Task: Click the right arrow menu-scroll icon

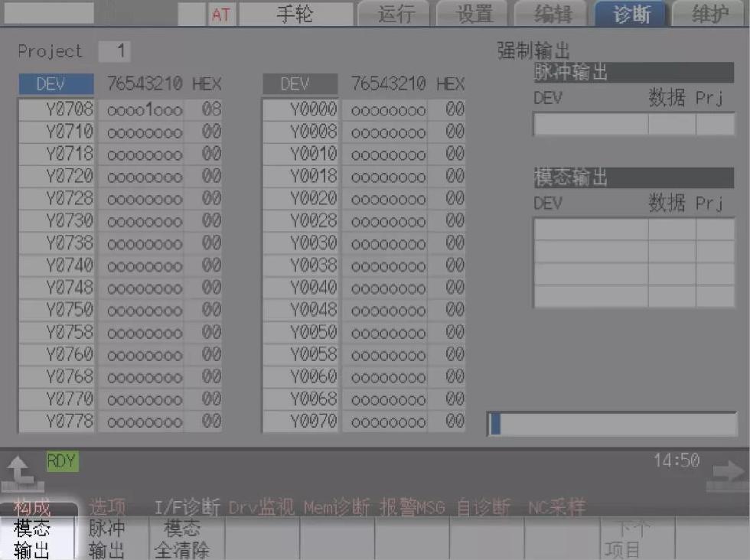Action: coord(726,474)
